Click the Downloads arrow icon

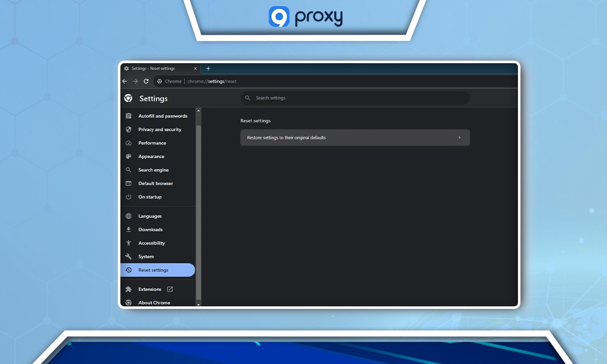(x=128, y=230)
